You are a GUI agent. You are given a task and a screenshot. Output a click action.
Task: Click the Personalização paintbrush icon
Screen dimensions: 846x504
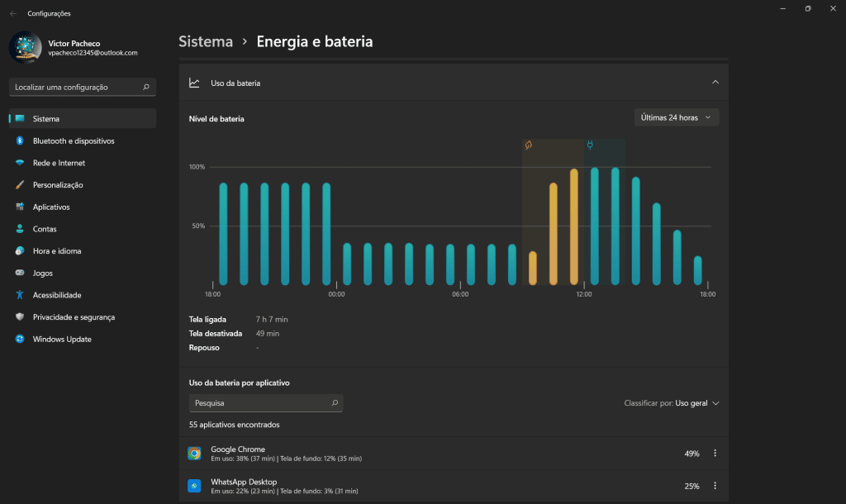click(20, 185)
